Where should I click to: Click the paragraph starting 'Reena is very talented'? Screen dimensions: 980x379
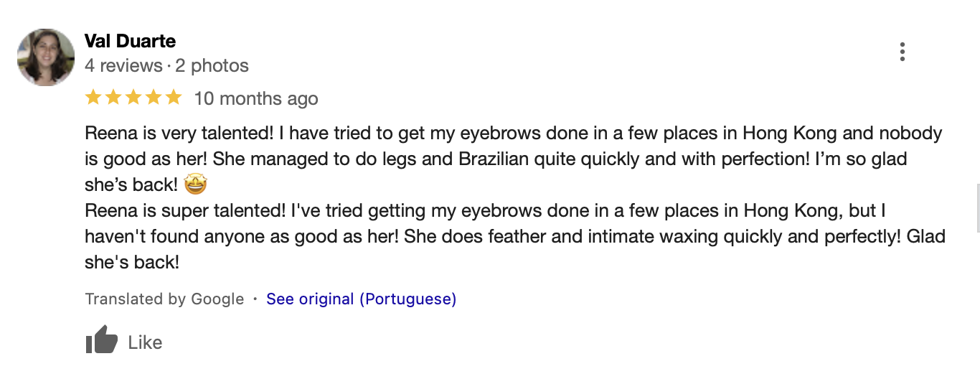tap(513, 159)
